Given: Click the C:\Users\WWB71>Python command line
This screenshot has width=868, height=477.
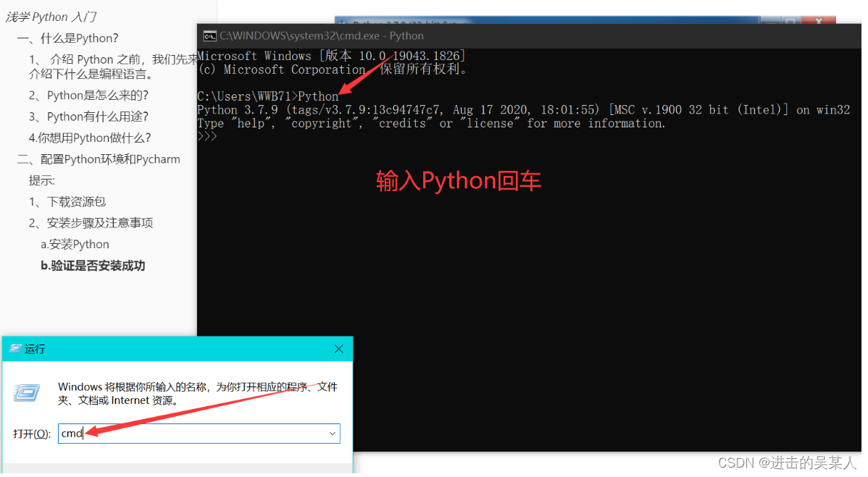Looking at the screenshot, I should click(x=268, y=96).
